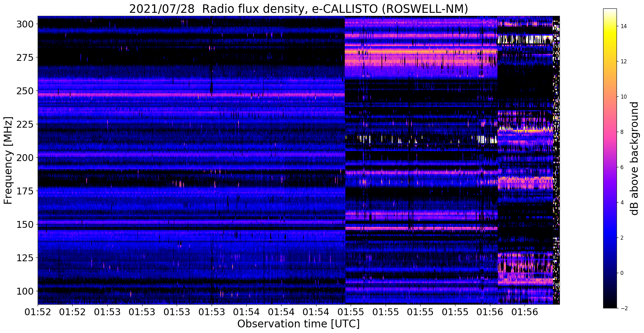Click the 'Observation time [UTC]' x-axis label
This screenshot has height=333, width=644.
click(299, 324)
